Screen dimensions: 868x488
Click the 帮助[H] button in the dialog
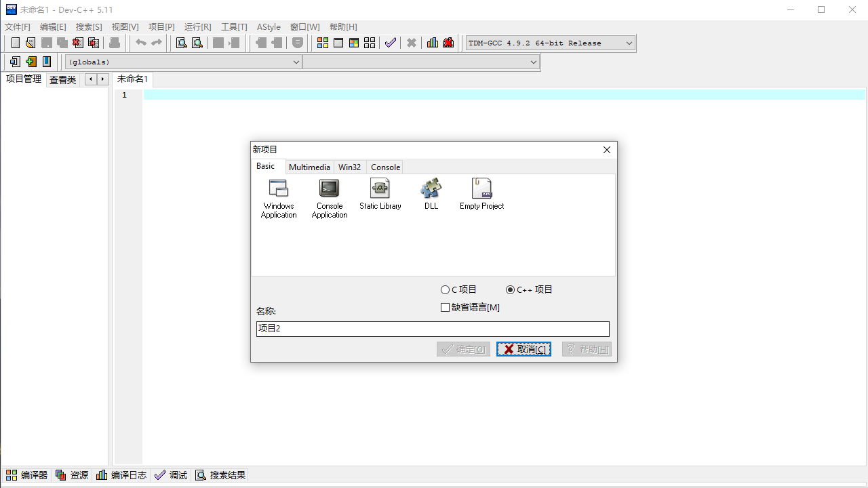tap(586, 348)
